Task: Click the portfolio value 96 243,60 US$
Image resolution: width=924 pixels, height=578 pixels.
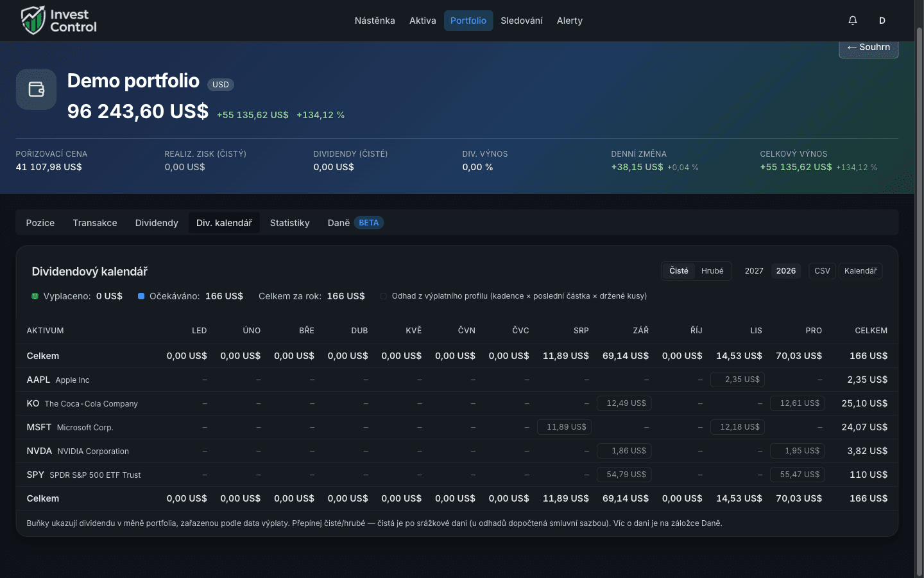Action: (x=138, y=112)
